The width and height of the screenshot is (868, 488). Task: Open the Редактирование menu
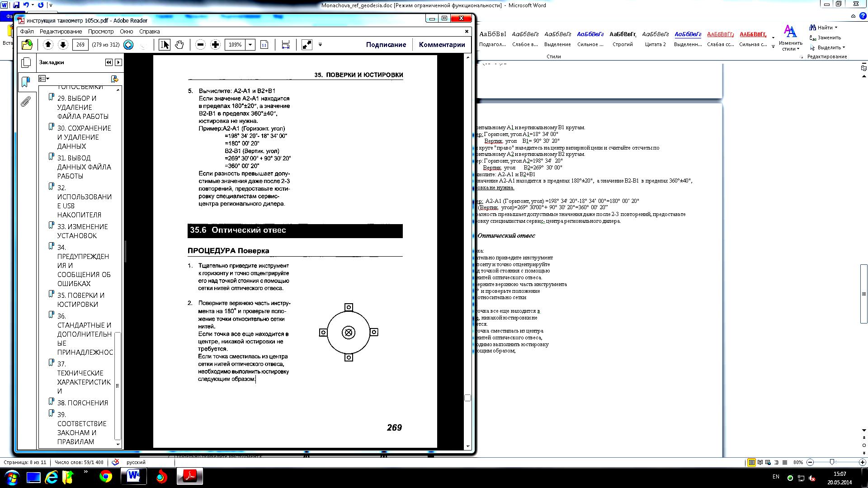(61, 32)
